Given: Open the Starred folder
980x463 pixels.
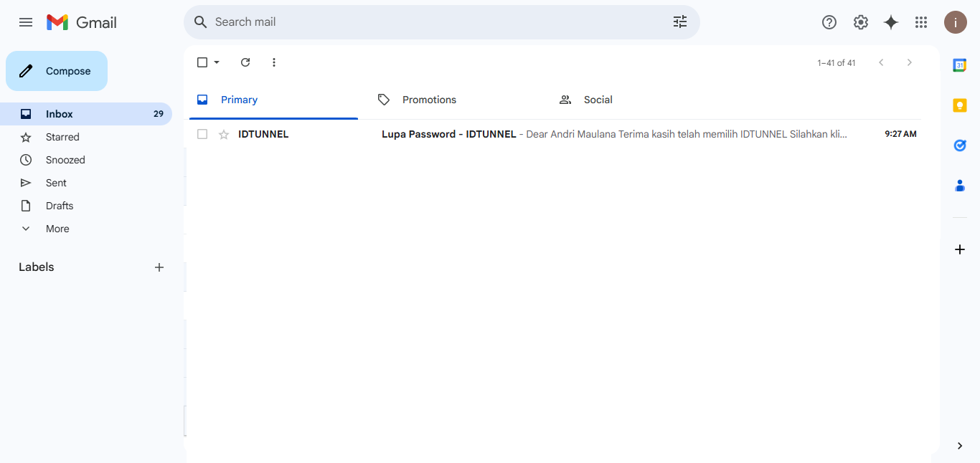Looking at the screenshot, I should click(x=86, y=137).
